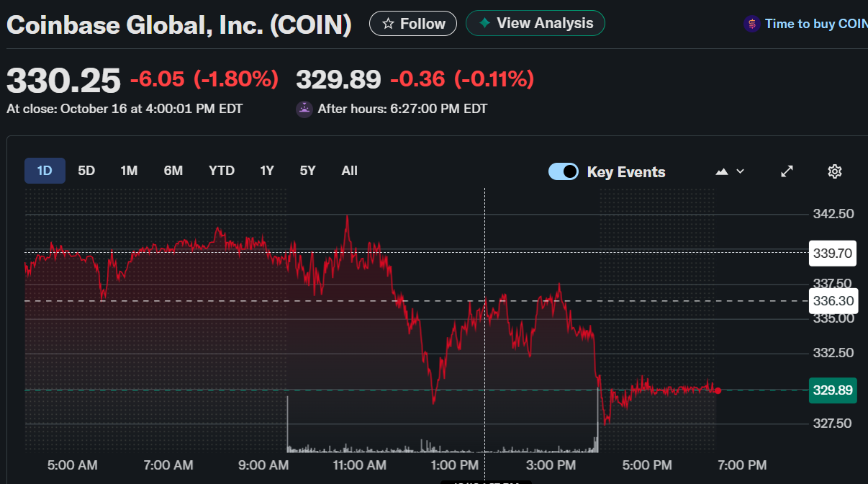Viewport: 868px width, 484px height.
Task: Click the purple Time to buy icon
Action: pos(752,24)
